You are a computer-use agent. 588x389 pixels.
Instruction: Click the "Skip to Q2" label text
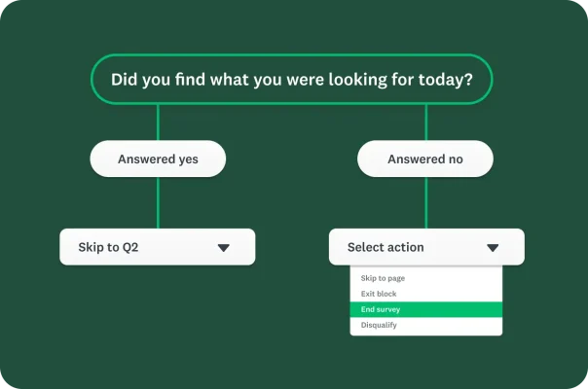(x=108, y=248)
